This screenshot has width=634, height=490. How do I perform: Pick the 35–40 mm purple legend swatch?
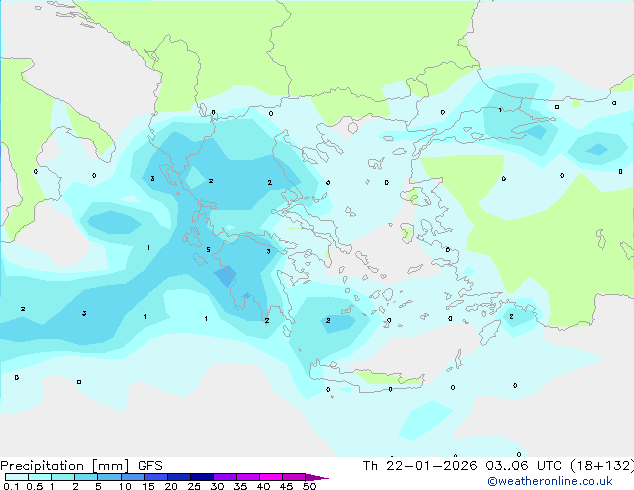[x=248, y=477]
